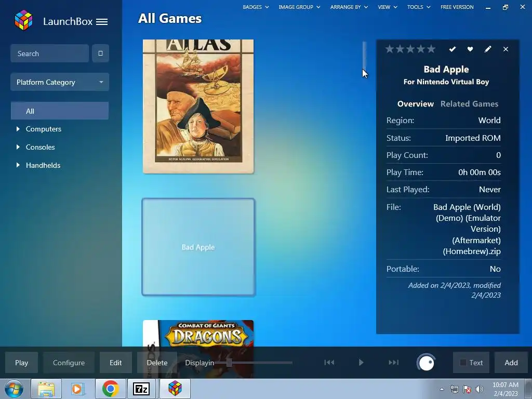Mark Bad Apple as completed with checkmark

453,49
